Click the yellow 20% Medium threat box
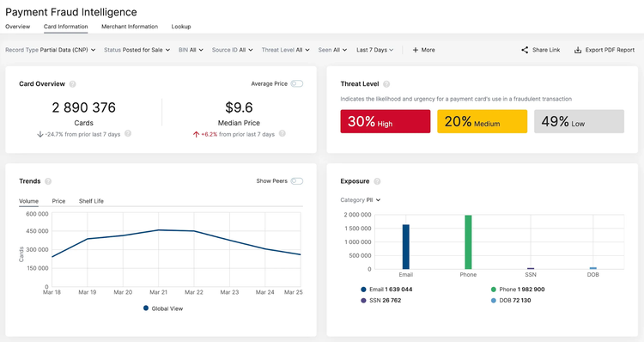644x342 pixels. coord(483,121)
